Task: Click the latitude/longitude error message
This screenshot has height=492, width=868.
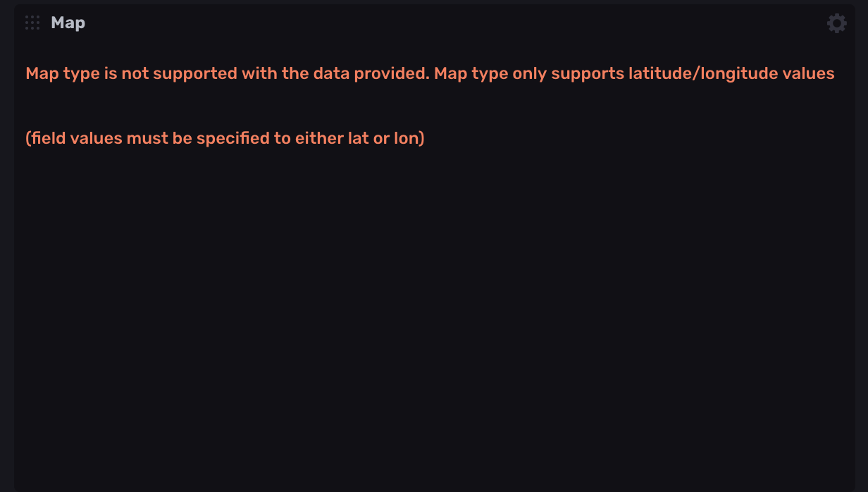Action: (x=430, y=73)
